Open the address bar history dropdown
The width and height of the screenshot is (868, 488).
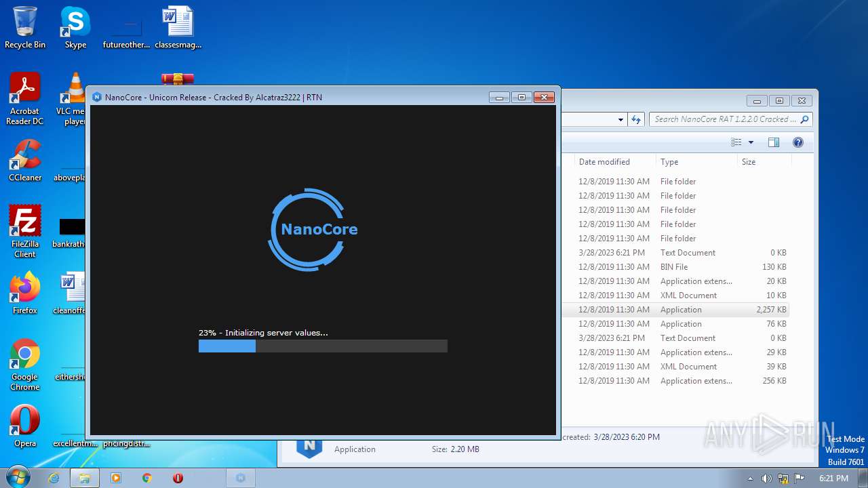coord(620,119)
